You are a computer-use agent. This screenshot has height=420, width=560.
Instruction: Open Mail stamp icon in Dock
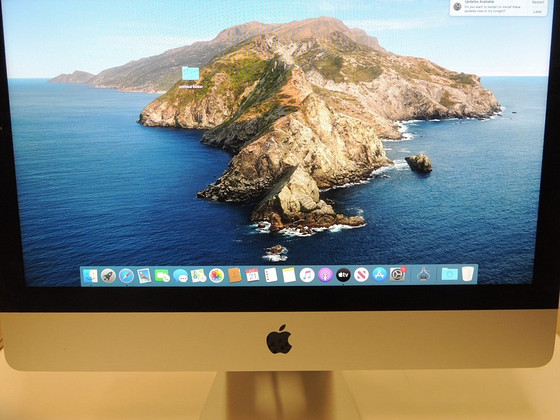tap(144, 276)
